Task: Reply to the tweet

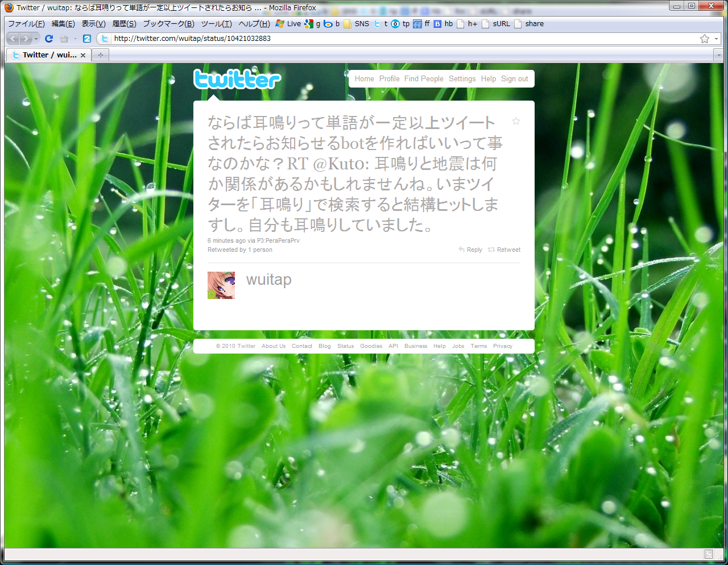Action: click(470, 250)
